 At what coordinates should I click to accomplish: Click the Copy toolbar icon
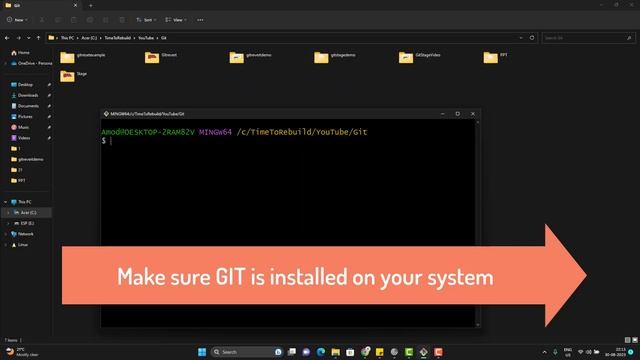[x=58, y=20]
